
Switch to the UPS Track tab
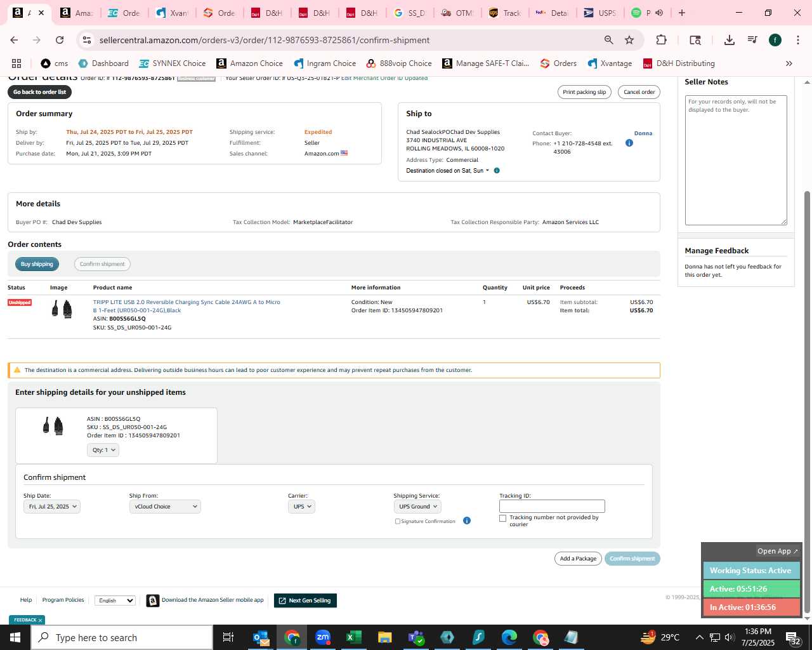(504, 13)
